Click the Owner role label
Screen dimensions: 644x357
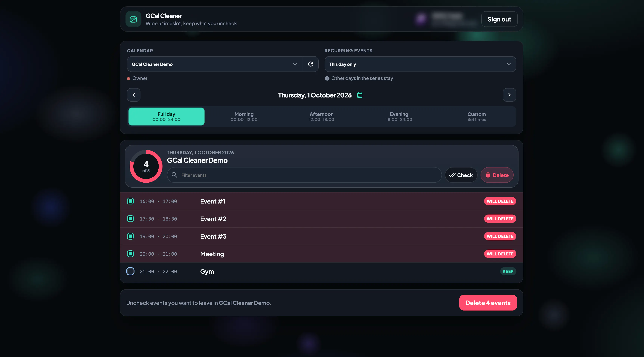tap(140, 78)
